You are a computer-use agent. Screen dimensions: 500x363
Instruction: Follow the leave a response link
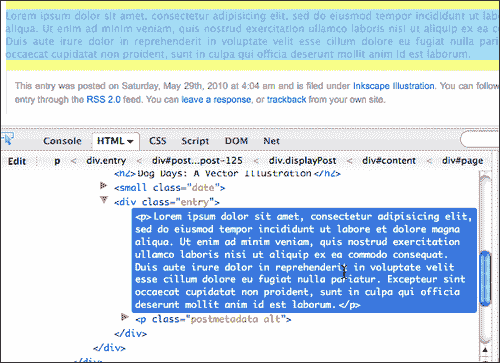(216, 100)
